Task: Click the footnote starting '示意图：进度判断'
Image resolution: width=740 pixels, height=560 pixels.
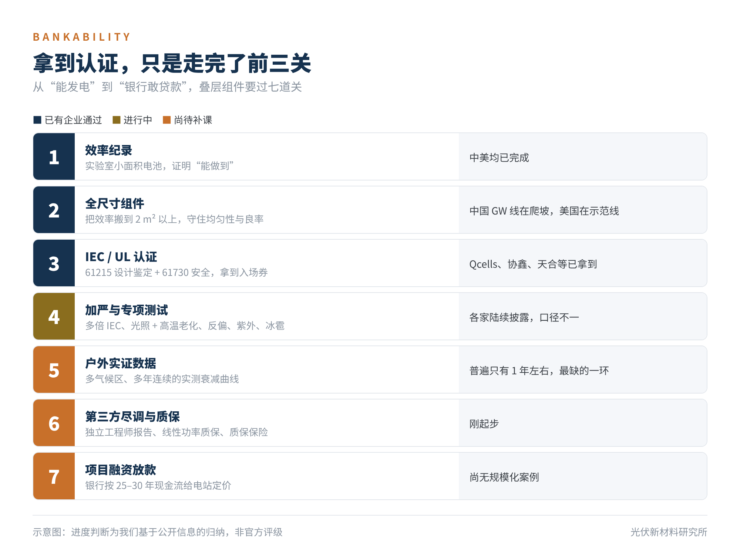Action: [158, 532]
